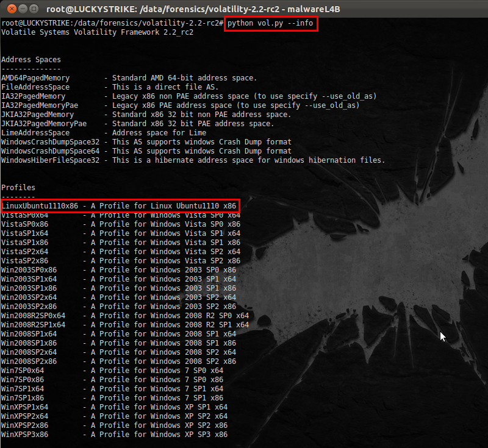Click the AMD64PagedMemory address space entry
The image size is (488, 448).
coord(38,77)
